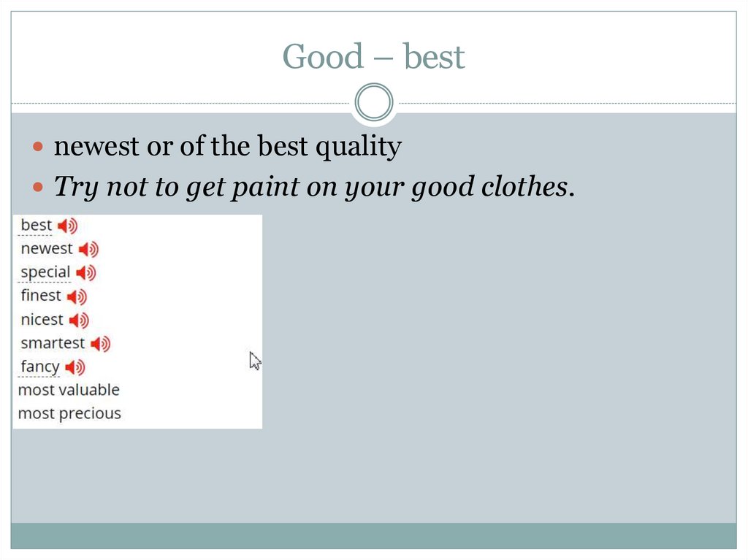
Task: Select the 'most valuable' entry
Action: click(x=69, y=390)
